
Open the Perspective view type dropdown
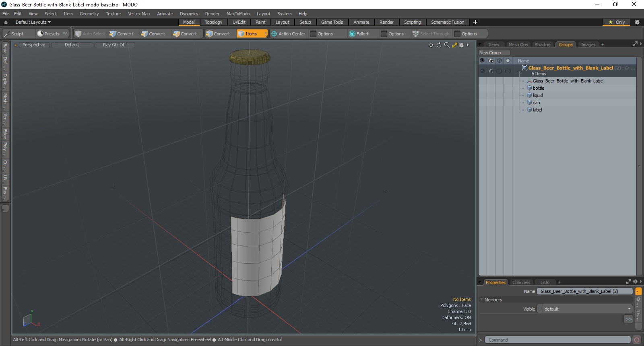point(34,45)
